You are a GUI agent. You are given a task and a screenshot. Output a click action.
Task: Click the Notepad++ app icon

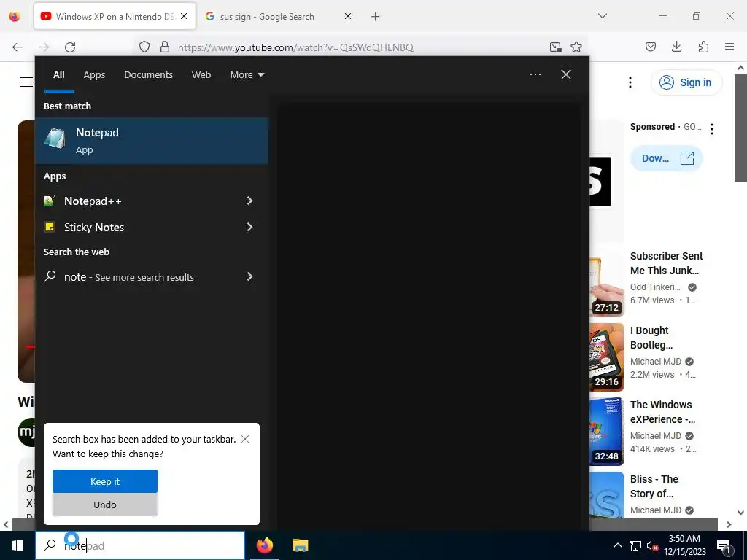(49, 201)
